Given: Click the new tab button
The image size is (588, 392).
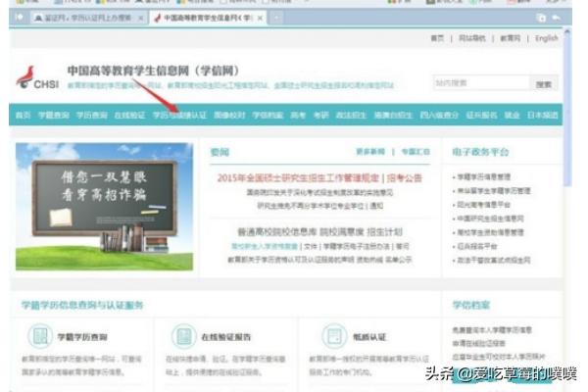Looking at the screenshot, I should tap(276, 18).
